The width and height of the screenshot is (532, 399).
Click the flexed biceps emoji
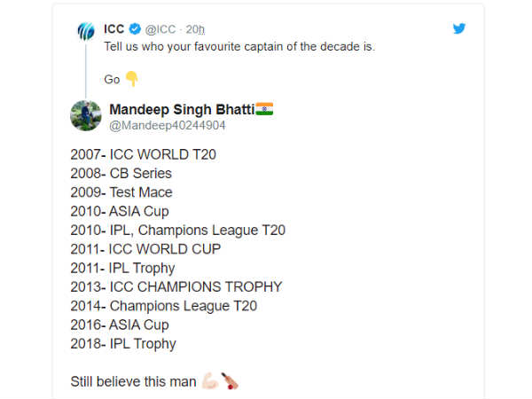(209, 382)
